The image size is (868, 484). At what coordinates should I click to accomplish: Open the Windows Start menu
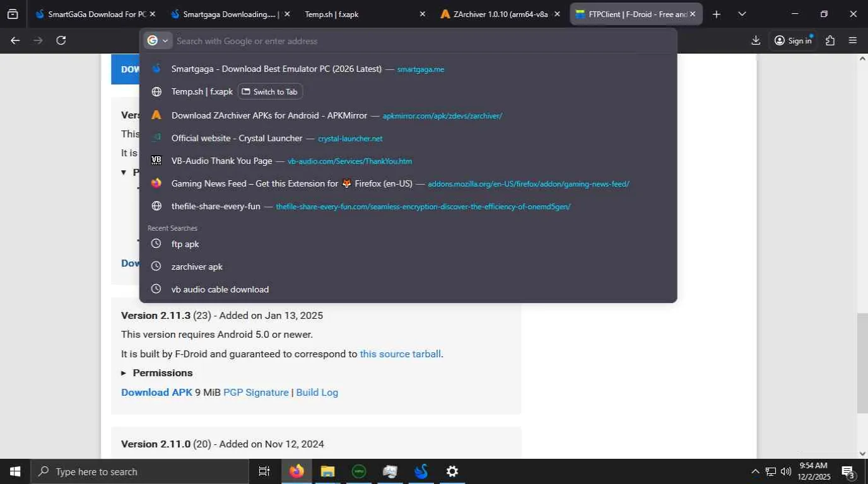tap(15, 471)
